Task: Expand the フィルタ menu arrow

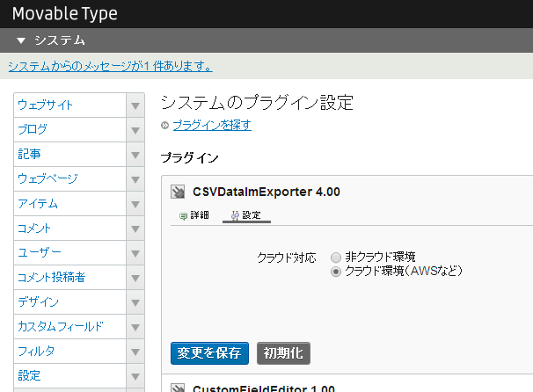Action: point(135,352)
